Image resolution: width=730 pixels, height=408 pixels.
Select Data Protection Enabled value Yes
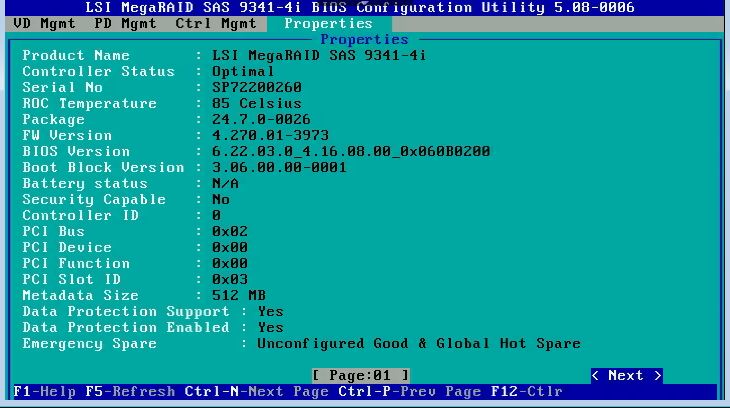pyautogui.click(x=270, y=327)
